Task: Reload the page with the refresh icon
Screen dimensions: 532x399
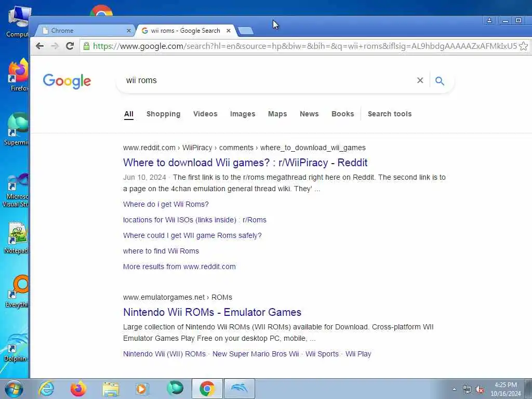Action: 70,46
